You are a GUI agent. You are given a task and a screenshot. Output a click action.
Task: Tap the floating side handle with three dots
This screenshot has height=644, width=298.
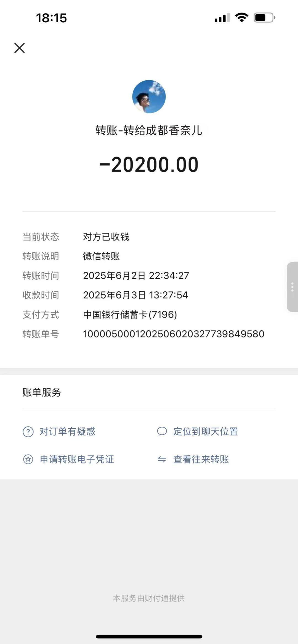coord(292,287)
